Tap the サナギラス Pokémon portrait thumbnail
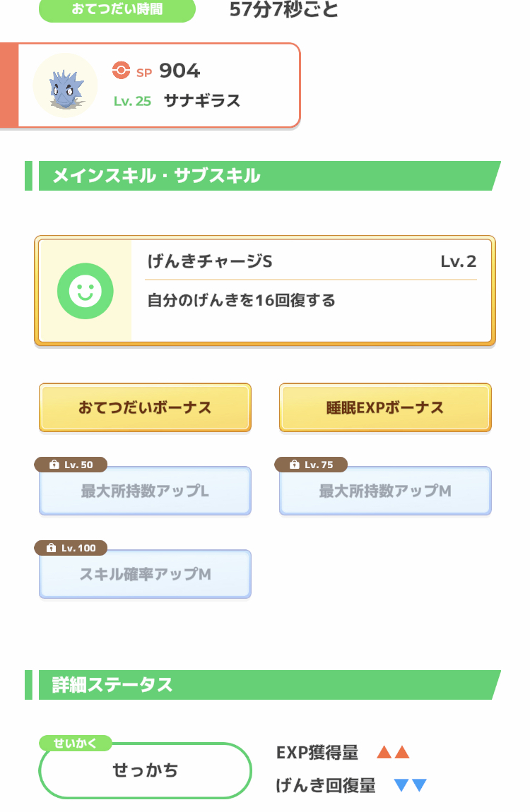This screenshot has width=530, height=812. [x=65, y=85]
